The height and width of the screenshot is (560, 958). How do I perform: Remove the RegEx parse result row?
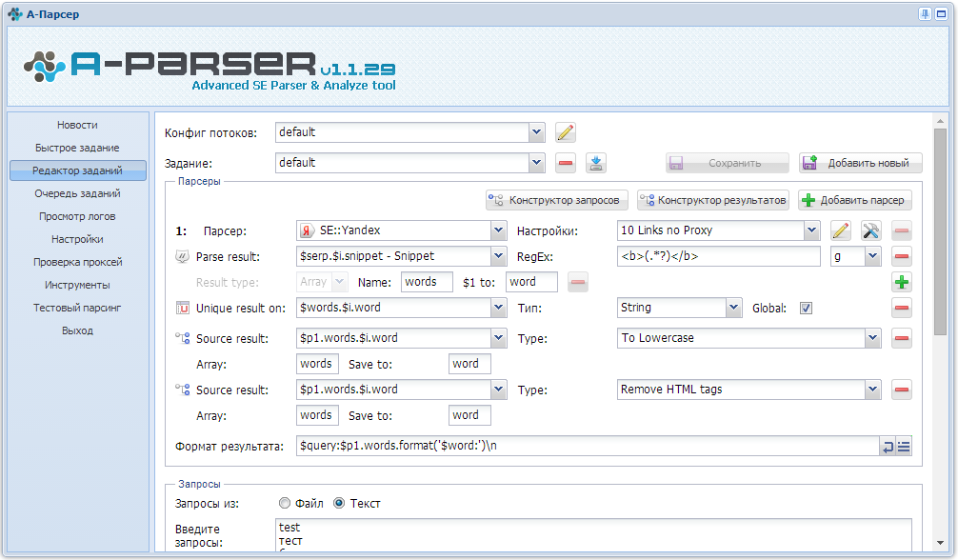tap(901, 256)
